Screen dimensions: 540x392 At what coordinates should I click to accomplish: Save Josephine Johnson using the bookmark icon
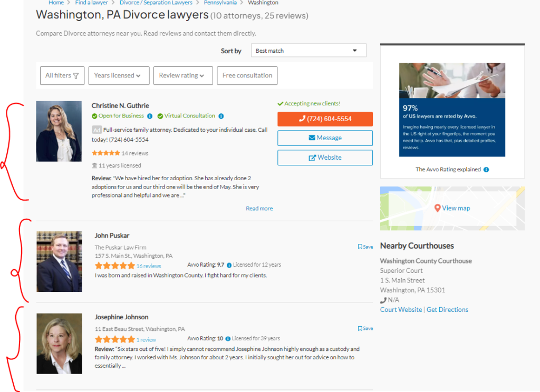[x=361, y=328]
